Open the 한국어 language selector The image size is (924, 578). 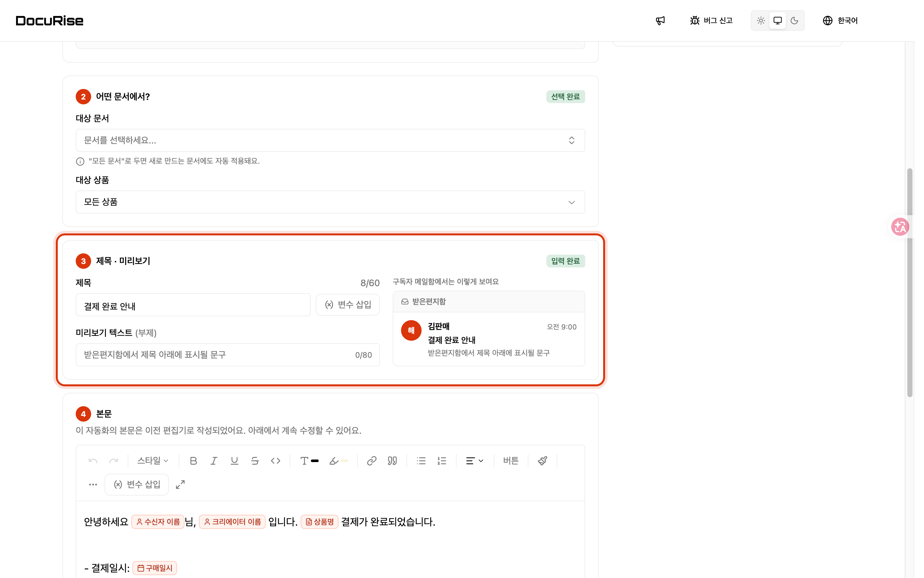840,21
